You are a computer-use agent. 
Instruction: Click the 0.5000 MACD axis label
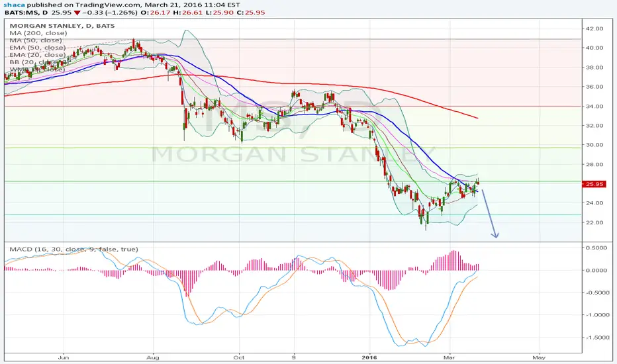(596, 248)
